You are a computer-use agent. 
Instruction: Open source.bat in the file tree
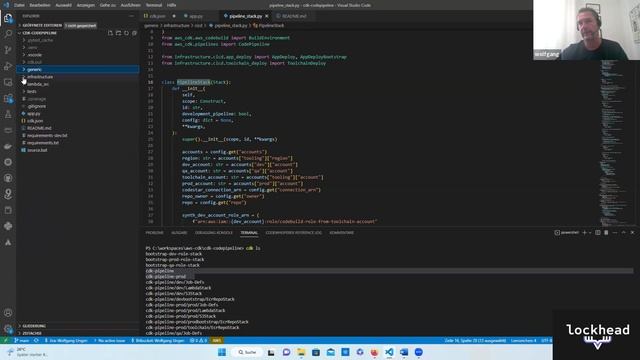pyautogui.click(x=78, y=150)
